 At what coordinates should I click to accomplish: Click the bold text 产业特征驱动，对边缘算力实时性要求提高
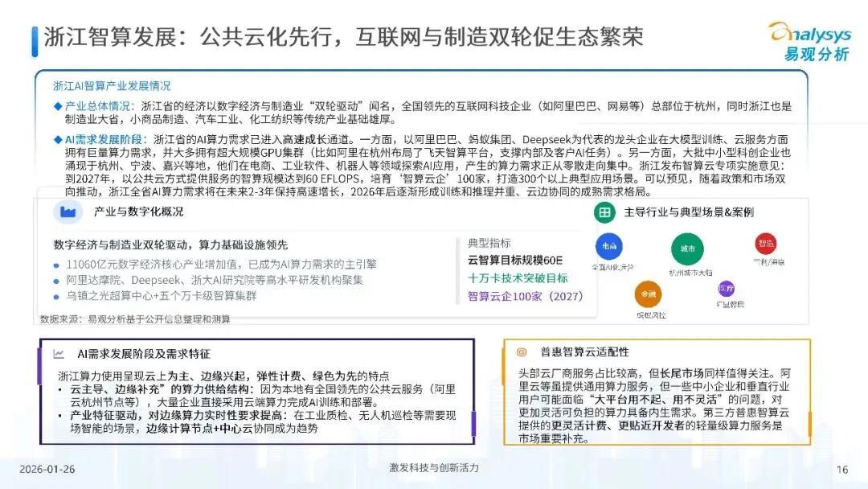coord(177,415)
